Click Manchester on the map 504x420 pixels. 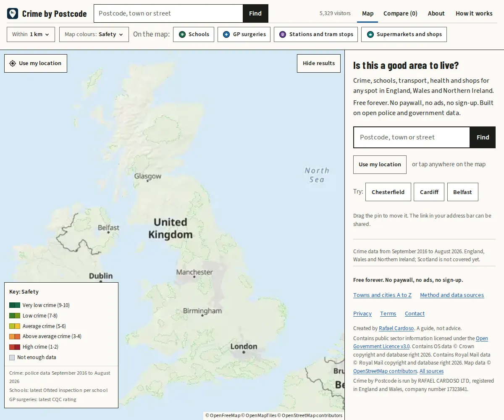194,272
